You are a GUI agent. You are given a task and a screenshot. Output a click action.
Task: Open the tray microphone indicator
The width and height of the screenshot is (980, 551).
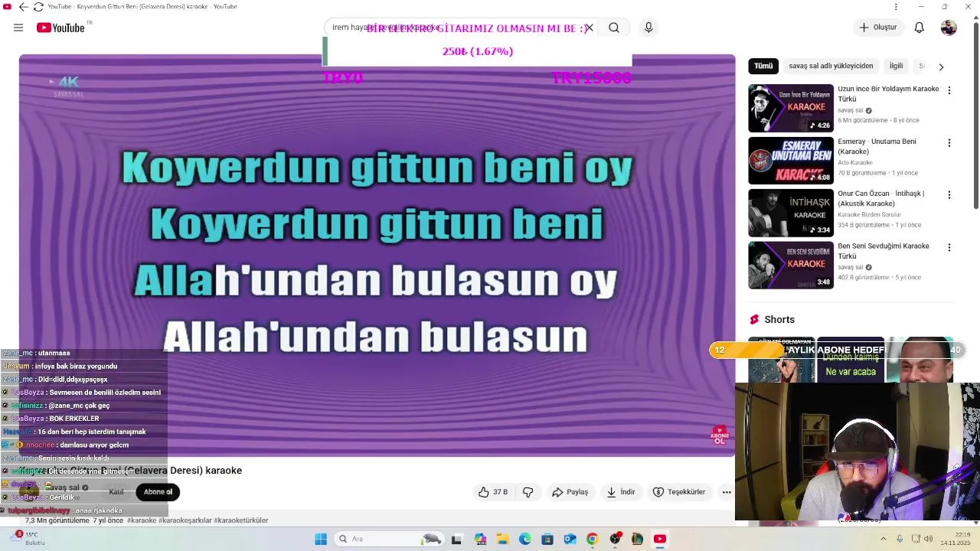[x=900, y=539]
